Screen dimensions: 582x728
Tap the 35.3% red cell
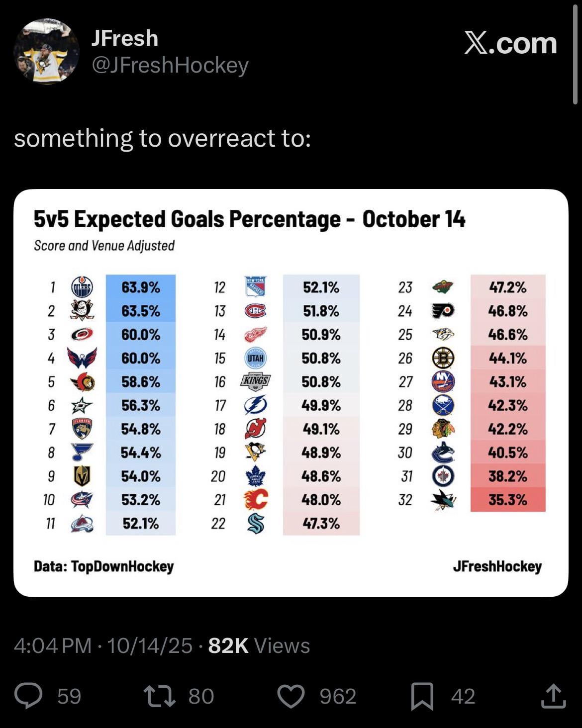coord(507,500)
